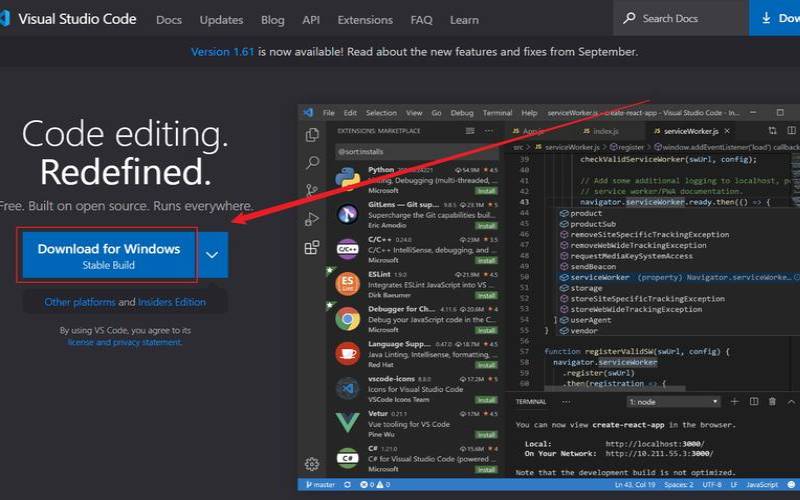This screenshot has height=500, width=800.
Task: Open the Docs page
Action: pos(169,20)
